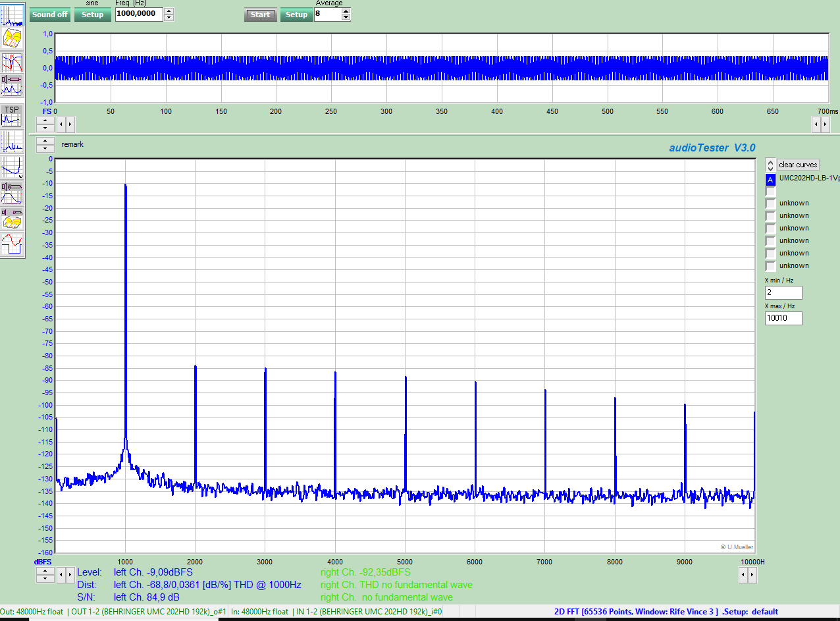Enable the UMC202HD-LB-1Vp curve checkbox
This screenshot has width=840, height=621.
[x=770, y=180]
